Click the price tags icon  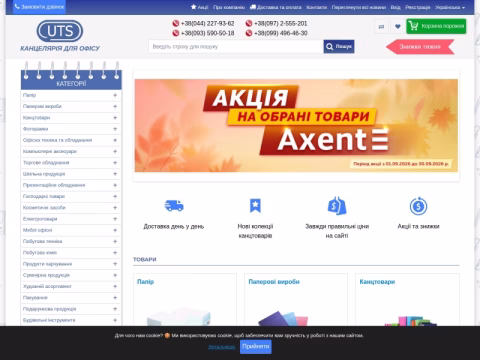pos(337,206)
